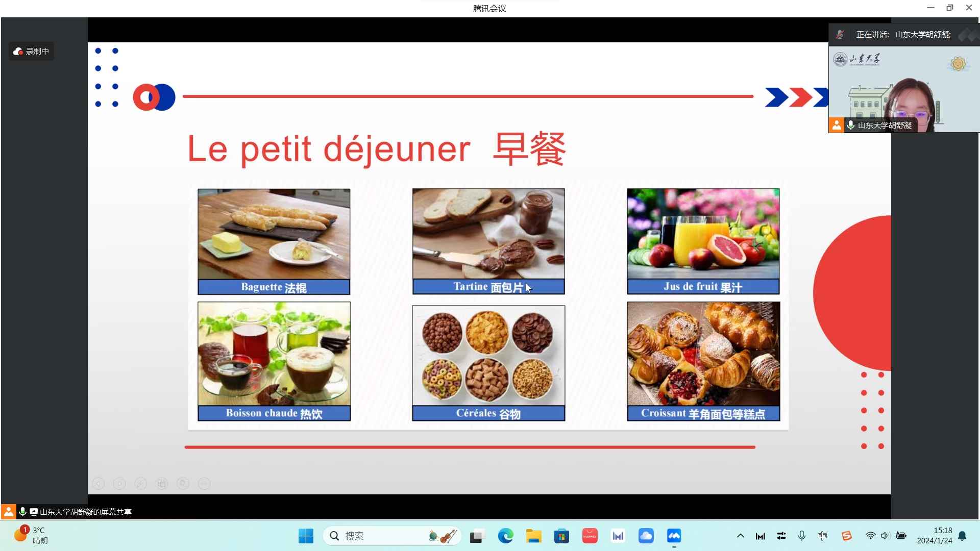The width and height of the screenshot is (980, 551).
Task: Click the 录制中 recording indicator
Action: coord(31,52)
